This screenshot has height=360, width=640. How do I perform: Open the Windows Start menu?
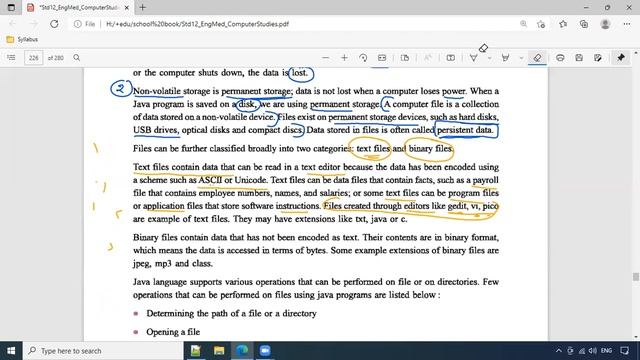(11, 351)
